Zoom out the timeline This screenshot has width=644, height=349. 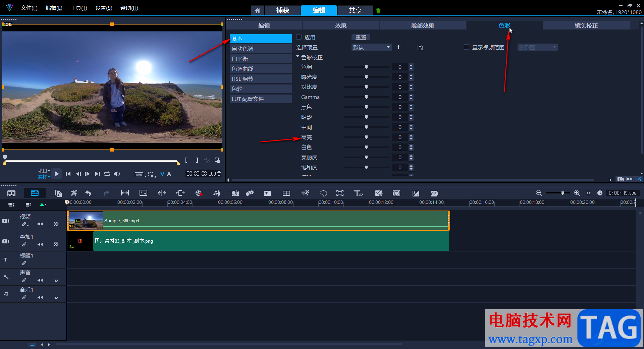click(539, 193)
